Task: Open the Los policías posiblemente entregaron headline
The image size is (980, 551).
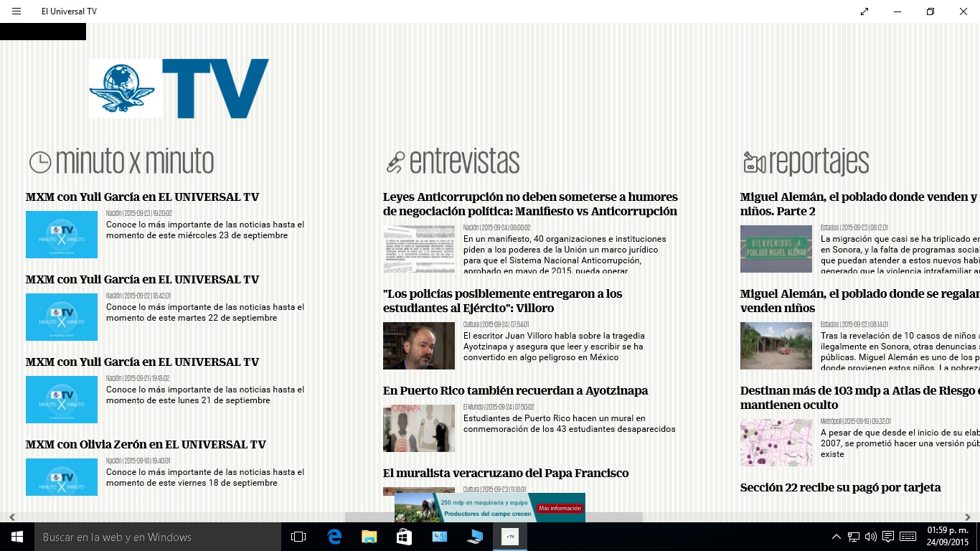Action: [x=503, y=301]
